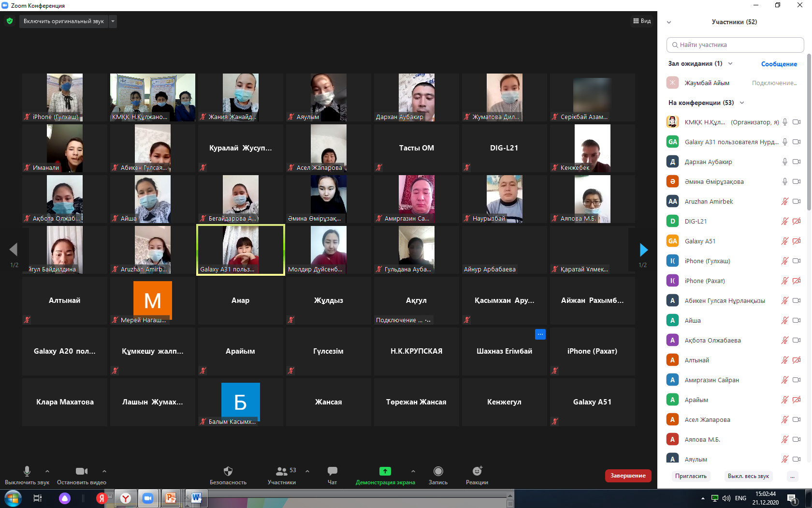
Task: Toggle microphone for Дархан Аубакир in list
Action: pyautogui.click(x=785, y=162)
